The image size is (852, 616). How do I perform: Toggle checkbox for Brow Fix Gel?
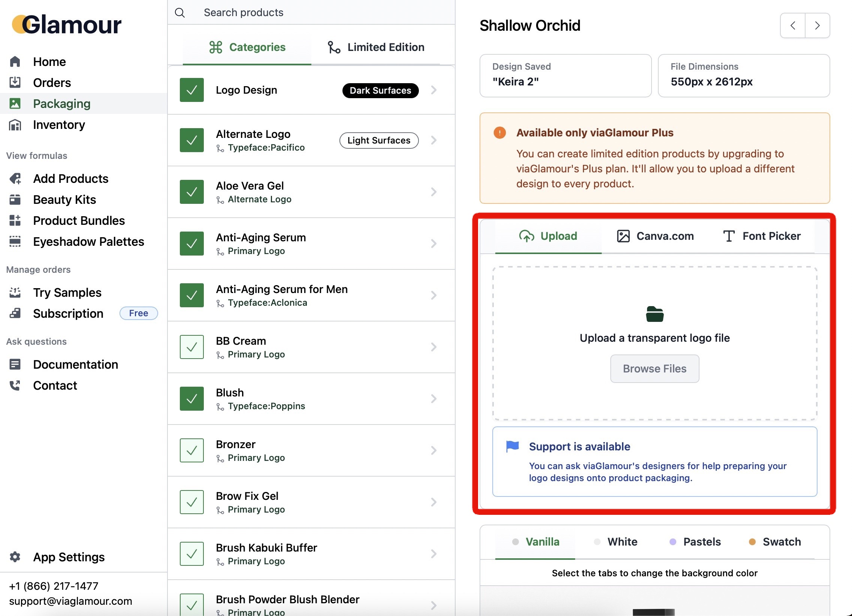pos(192,502)
